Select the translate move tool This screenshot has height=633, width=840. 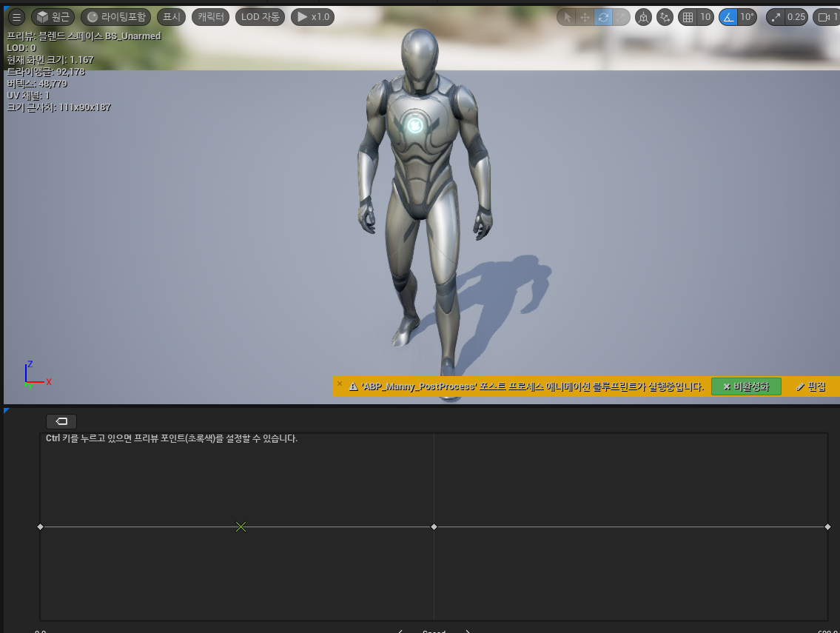585,17
